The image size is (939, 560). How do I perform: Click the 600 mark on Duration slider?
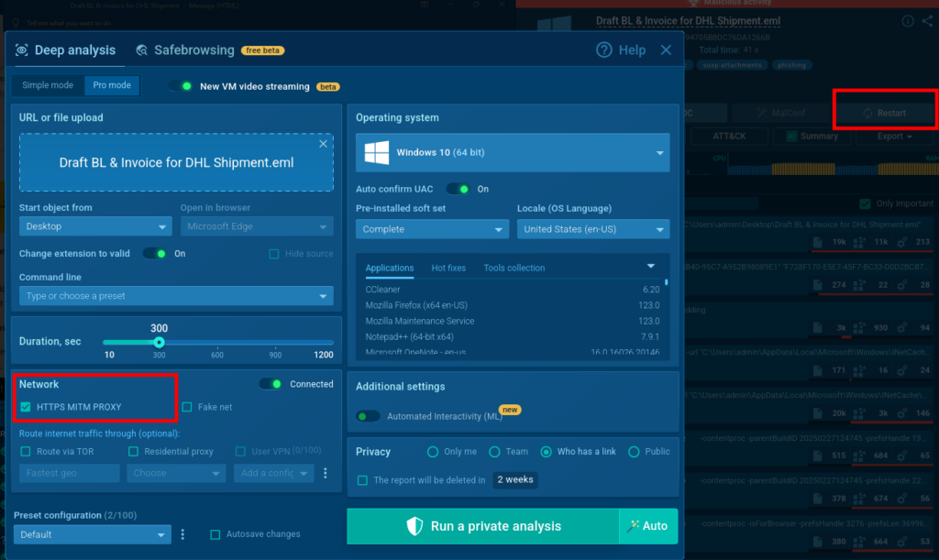point(217,343)
